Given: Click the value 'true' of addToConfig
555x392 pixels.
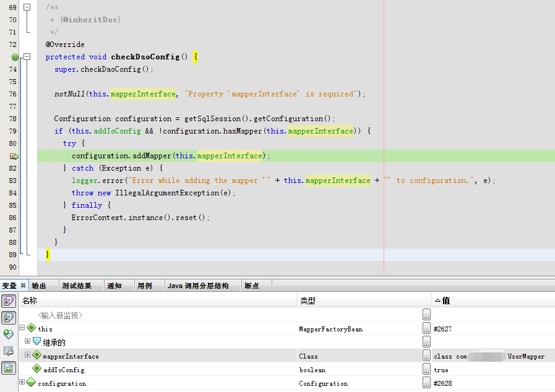Looking at the screenshot, I should coord(441,370).
